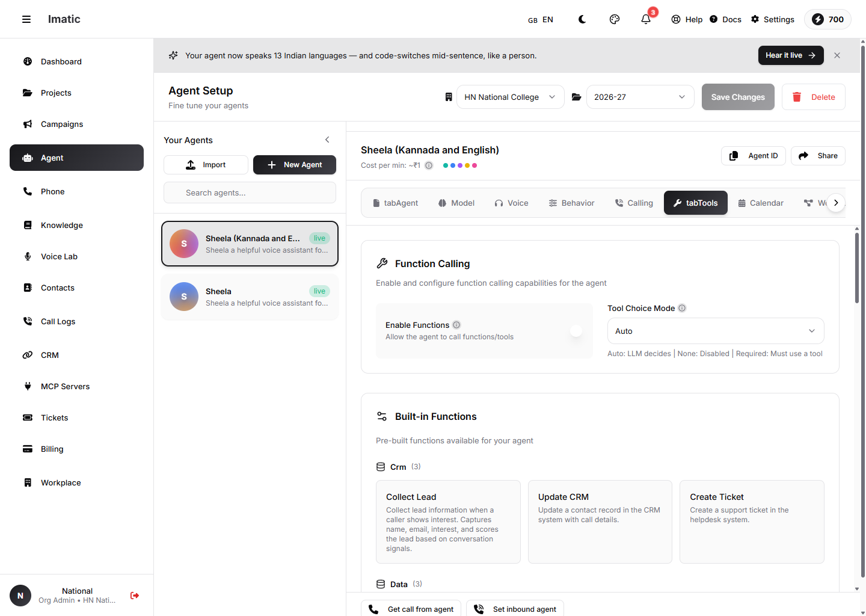Viewport: 866px width, 616px height.
Task: Log out using the red exit icon
Action: pyautogui.click(x=135, y=596)
